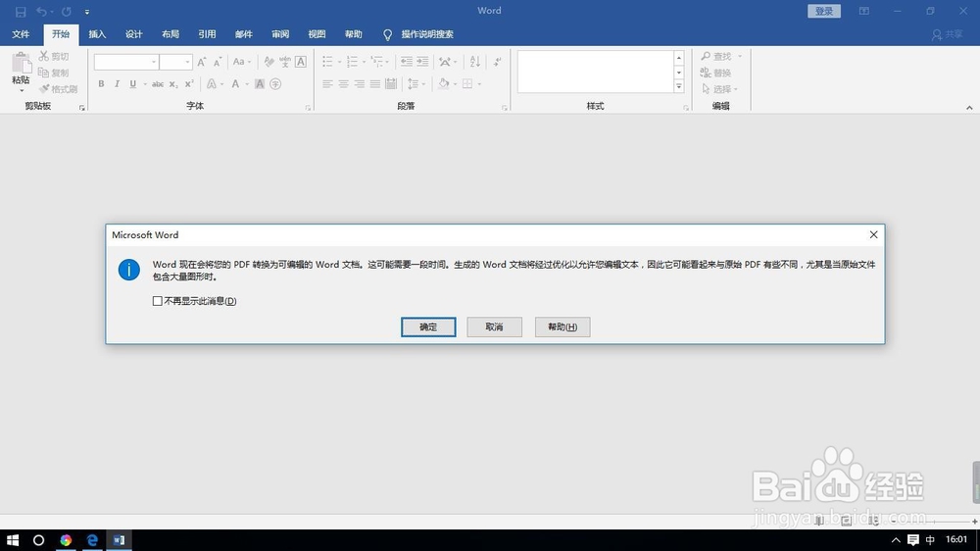Open the 文件 menu
The image size is (980, 551).
click(x=21, y=34)
